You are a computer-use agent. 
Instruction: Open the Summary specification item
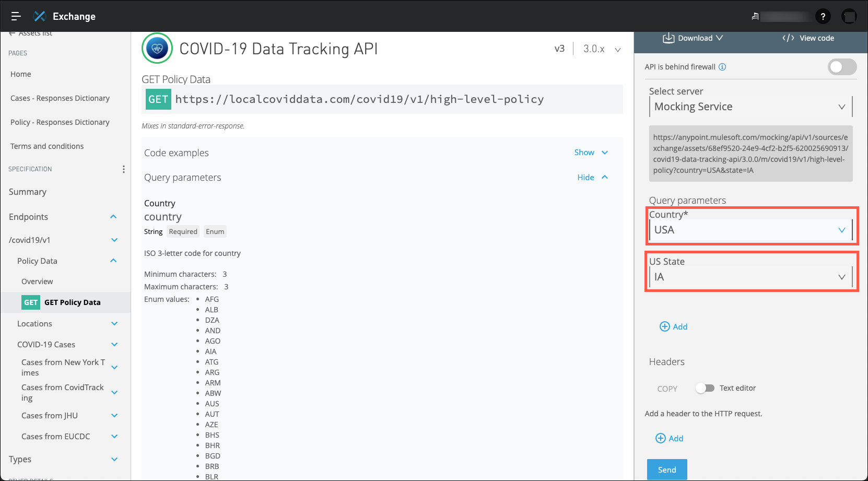(28, 192)
